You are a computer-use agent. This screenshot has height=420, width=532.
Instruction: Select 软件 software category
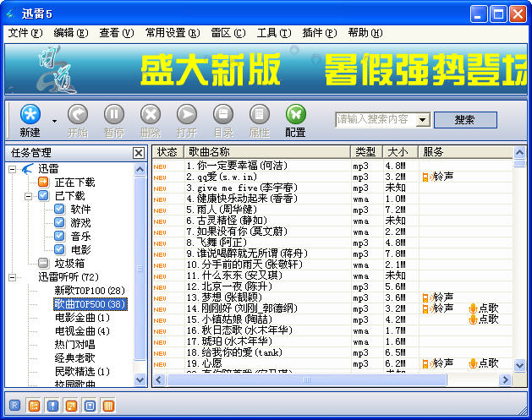(80, 210)
